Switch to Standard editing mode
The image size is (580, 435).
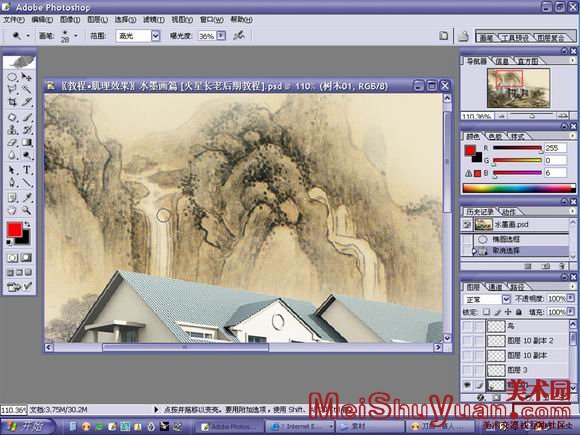tap(13, 258)
